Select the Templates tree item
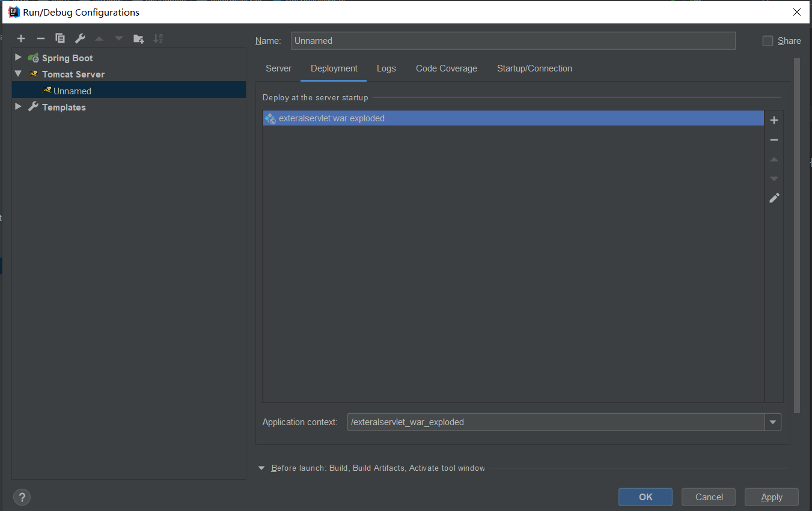This screenshot has width=812, height=511. [x=64, y=107]
